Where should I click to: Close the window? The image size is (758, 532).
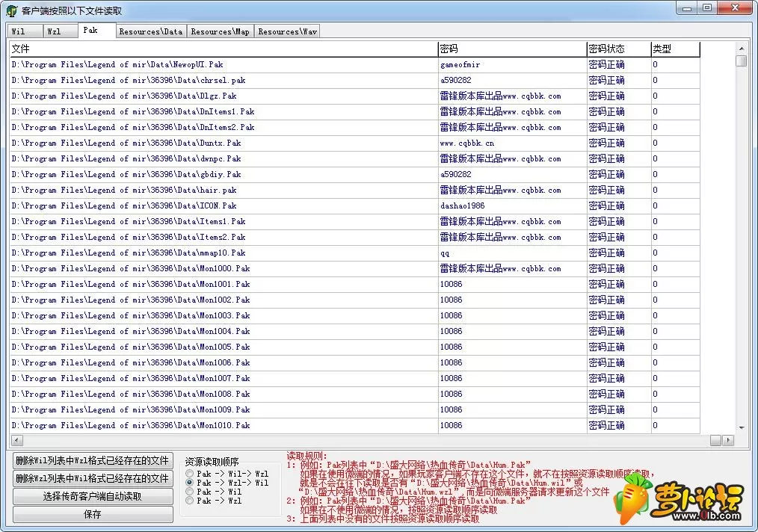736,8
